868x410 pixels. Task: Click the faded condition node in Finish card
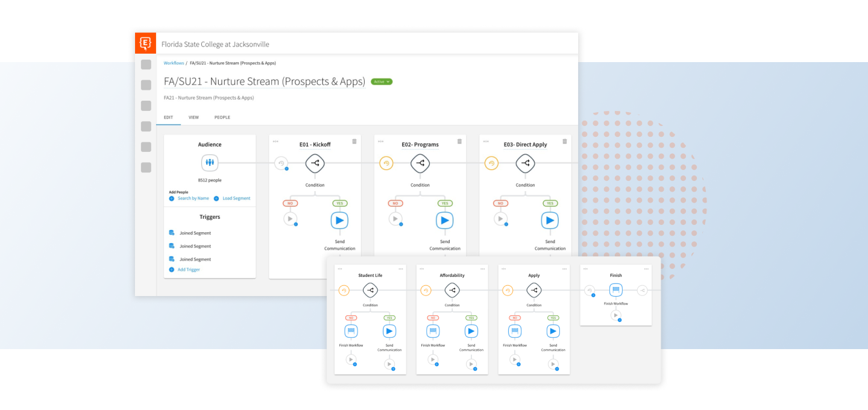[x=643, y=291]
